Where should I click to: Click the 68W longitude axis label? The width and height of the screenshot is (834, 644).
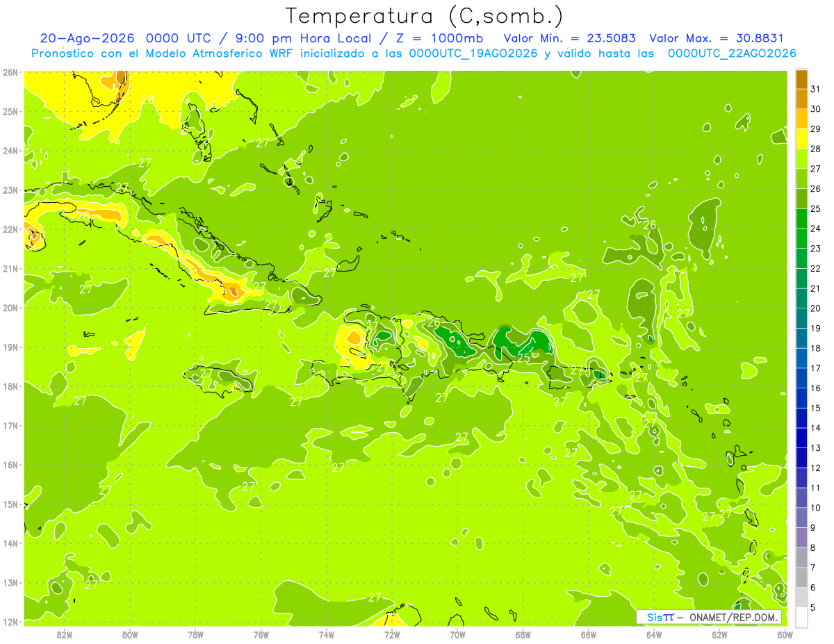(x=523, y=634)
